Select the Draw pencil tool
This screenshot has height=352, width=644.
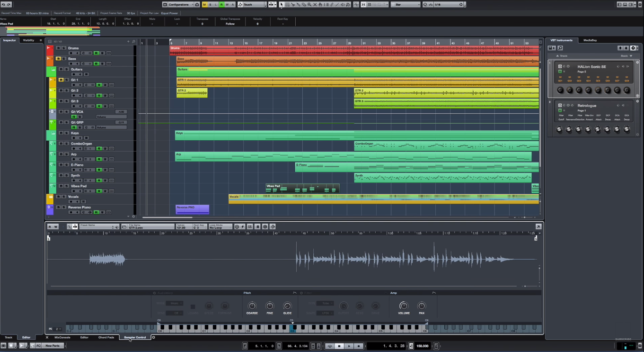point(332,4)
